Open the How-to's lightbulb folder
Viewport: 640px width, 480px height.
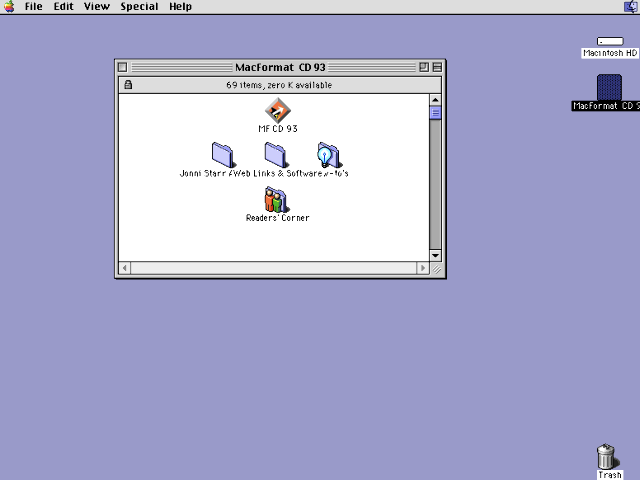click(x=328, y=155)
